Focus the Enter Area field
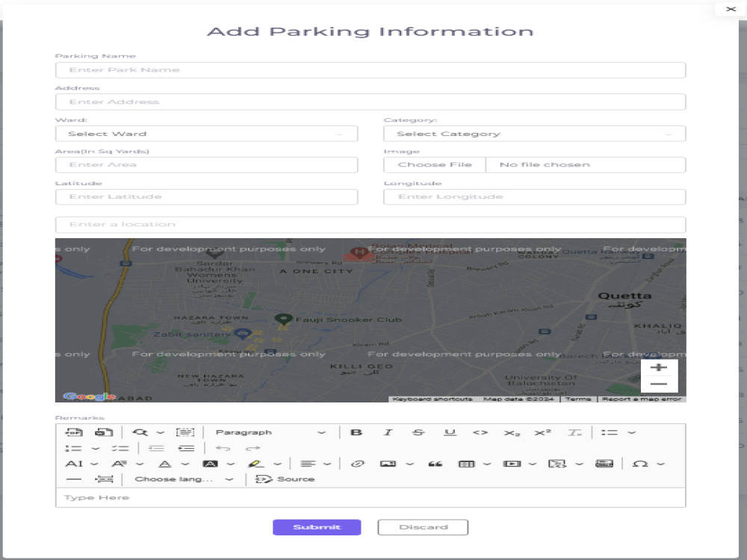The width and height of the screenshot is (747, 560). pos(206,165)
